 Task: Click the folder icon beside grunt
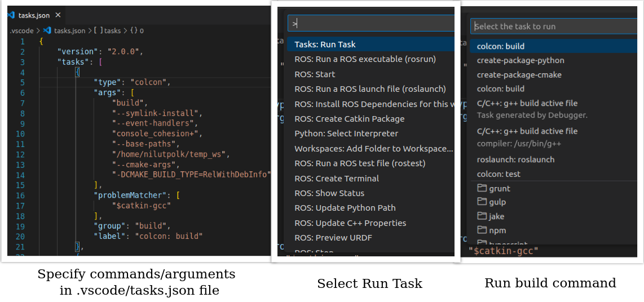tap(482, 188)
